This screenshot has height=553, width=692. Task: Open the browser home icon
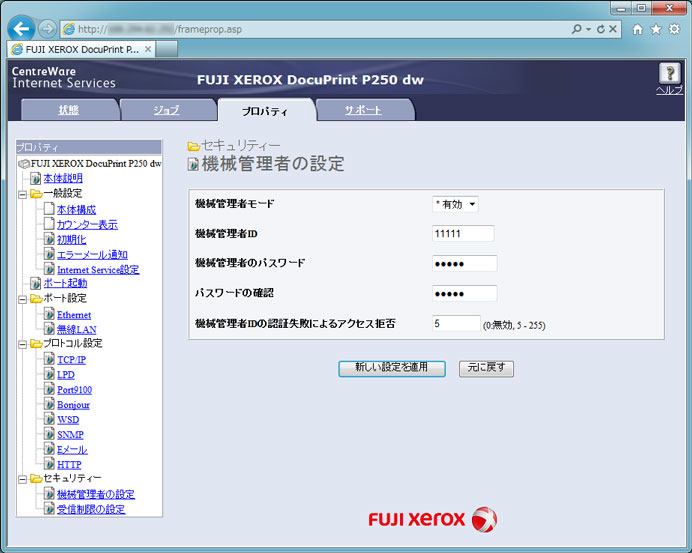(637, 29)
